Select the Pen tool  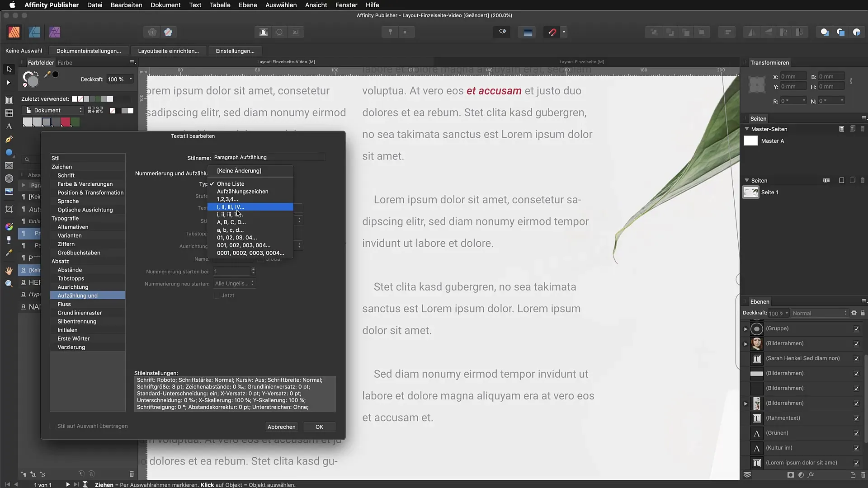9,140
